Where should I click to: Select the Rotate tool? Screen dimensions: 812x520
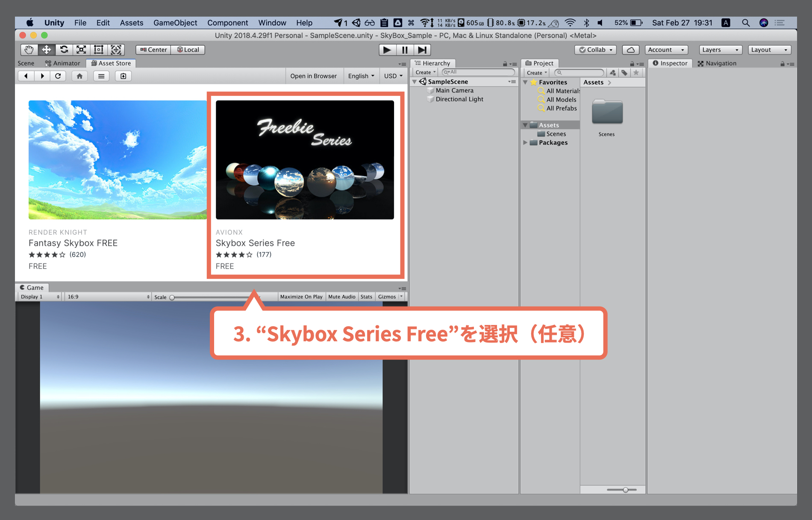[64, 50]
